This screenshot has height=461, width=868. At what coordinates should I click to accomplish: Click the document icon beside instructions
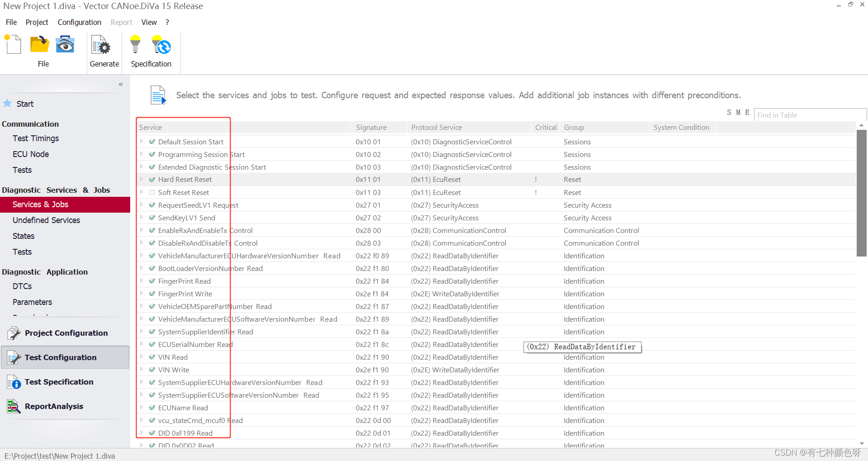(158, 95)
